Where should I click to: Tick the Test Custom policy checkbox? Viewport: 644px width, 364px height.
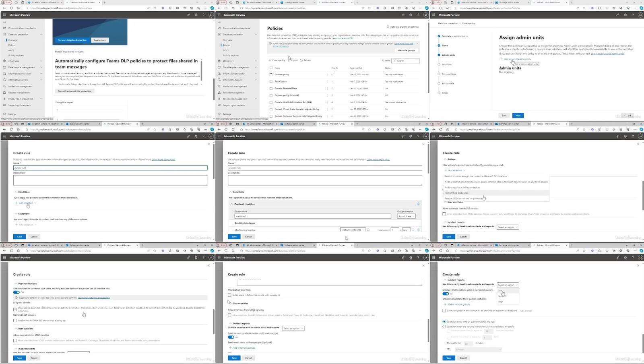[x=271, y=81]
